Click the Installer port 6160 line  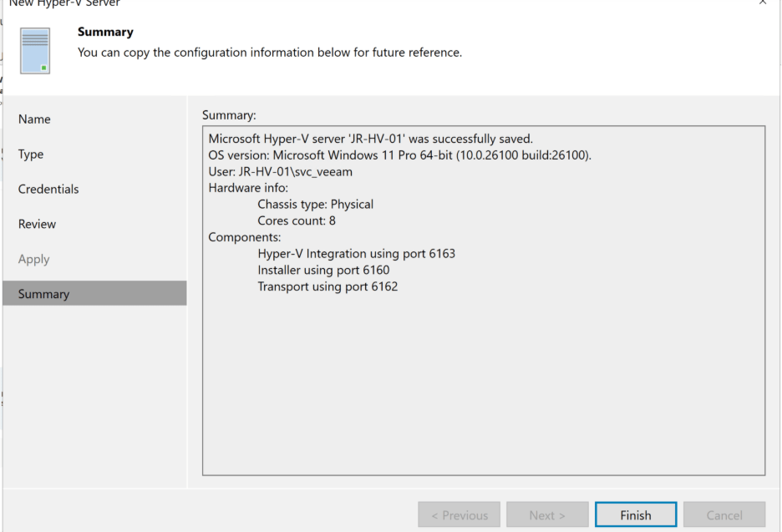tap(323, 271)
